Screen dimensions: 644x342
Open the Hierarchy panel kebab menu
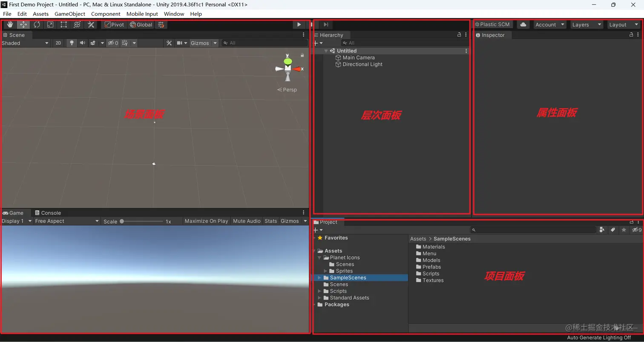[x=466, y=35]
